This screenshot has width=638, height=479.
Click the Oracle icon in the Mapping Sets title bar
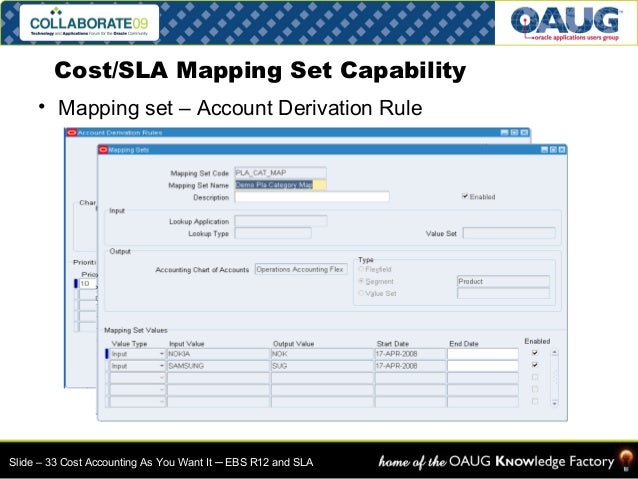[x=103, y=150]
